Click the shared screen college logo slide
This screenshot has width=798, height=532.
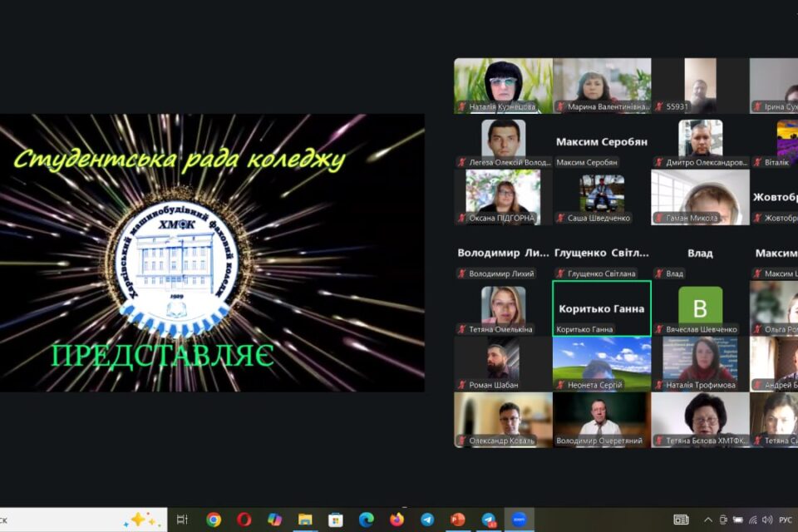point(212,253)
